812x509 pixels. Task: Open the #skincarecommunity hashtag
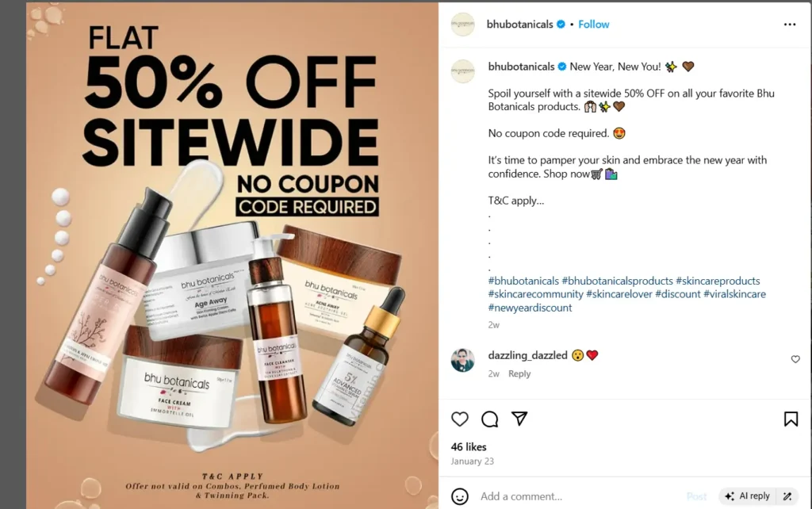(535, 294)
